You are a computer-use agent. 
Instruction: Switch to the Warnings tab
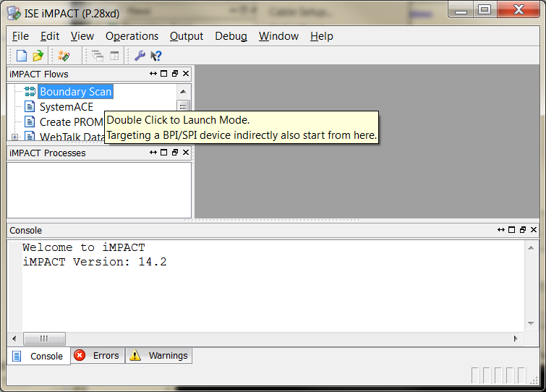point(159,356)
